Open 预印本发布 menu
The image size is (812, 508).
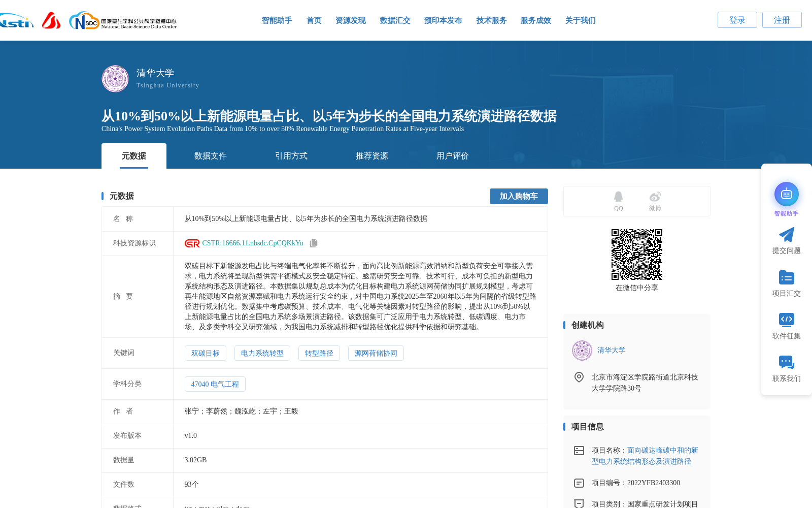pos(443,20)
